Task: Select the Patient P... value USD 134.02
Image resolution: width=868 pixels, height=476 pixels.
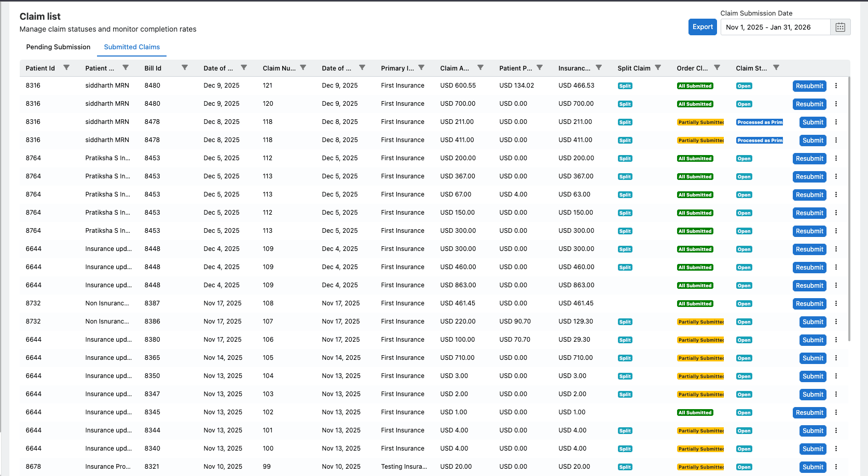Action: tap(517, 86)
